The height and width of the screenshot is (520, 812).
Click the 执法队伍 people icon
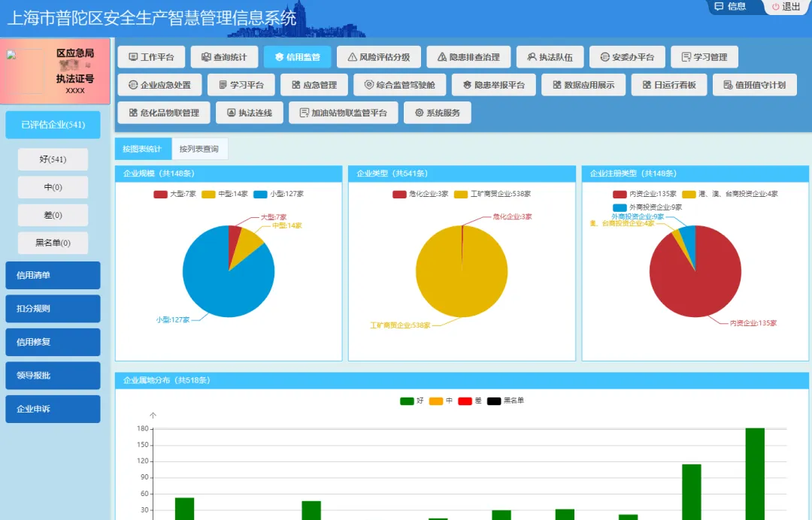click(x=532, y=57)
